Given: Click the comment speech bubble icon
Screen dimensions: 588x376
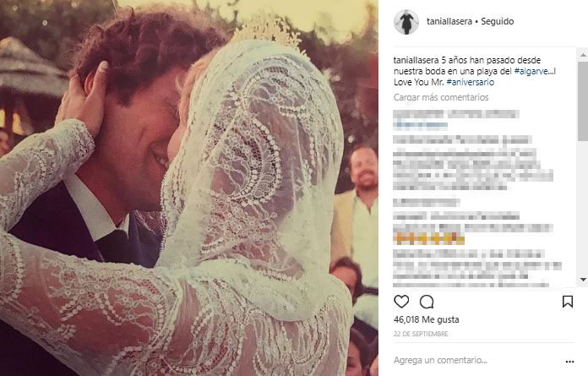Looking at the screenshot, I should coord(427,302).
